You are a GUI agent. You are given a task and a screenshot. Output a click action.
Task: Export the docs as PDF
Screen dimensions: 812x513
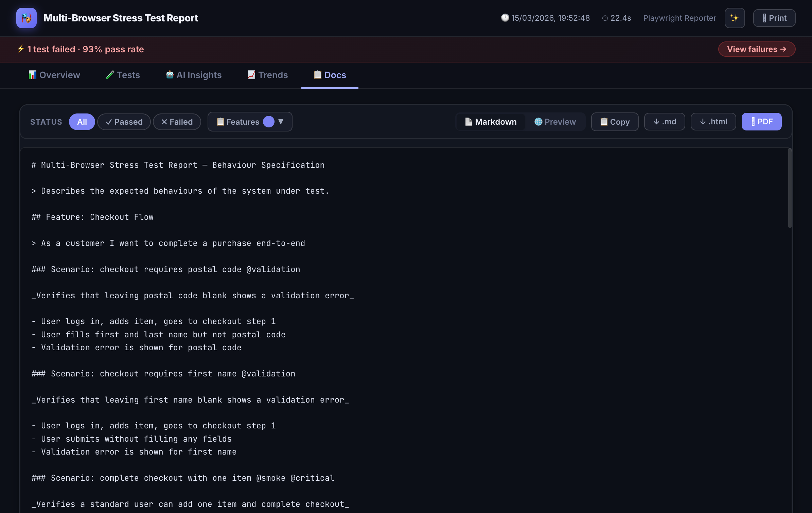[761, 122]
